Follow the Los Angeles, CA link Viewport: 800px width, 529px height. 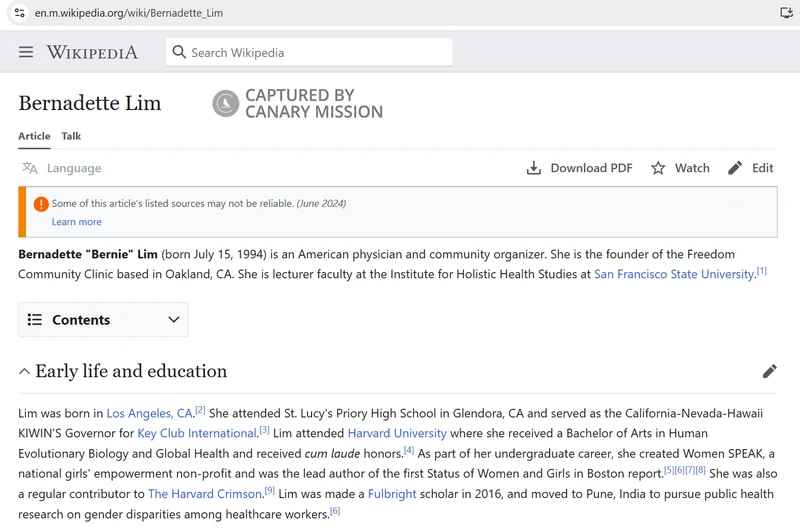(149, 413)
